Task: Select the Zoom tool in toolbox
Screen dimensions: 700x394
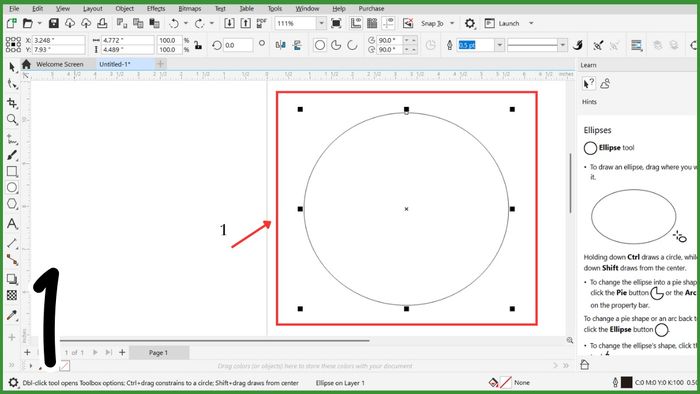Action: coord(12,120)
